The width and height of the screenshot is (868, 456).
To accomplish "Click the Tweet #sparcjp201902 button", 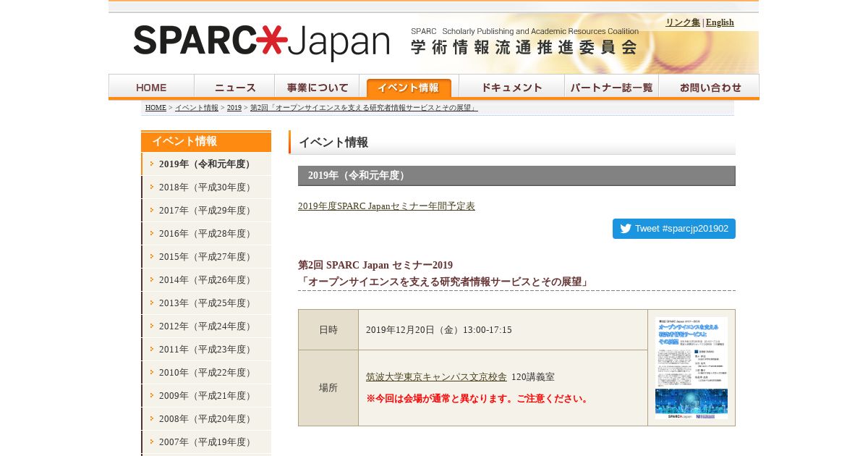I will [x=674, y=229].
